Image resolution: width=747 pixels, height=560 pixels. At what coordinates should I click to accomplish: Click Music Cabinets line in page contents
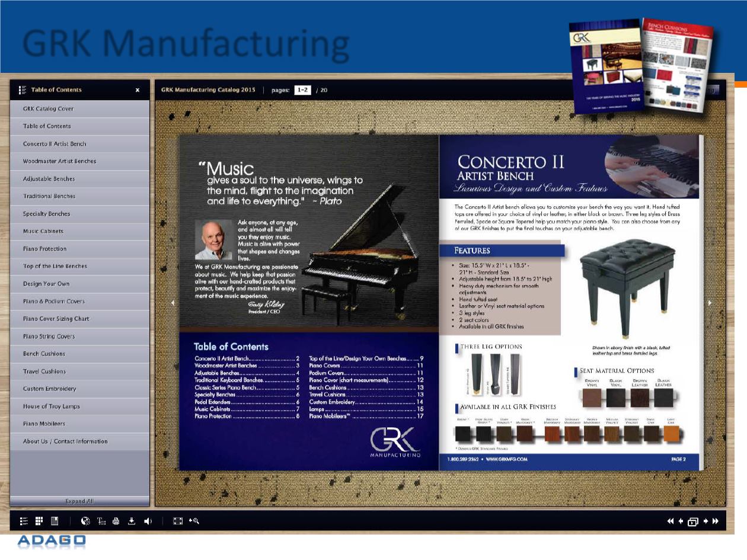(247, 409)
